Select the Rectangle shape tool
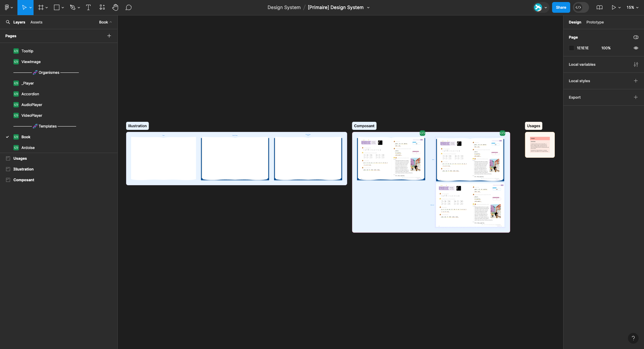 (x=57, y=7)
